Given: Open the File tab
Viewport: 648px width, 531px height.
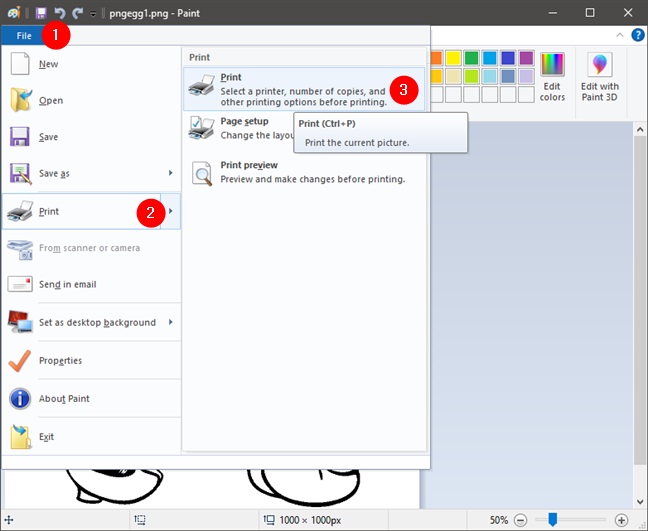Looking at the screenshot, I should tap(24, 36).
